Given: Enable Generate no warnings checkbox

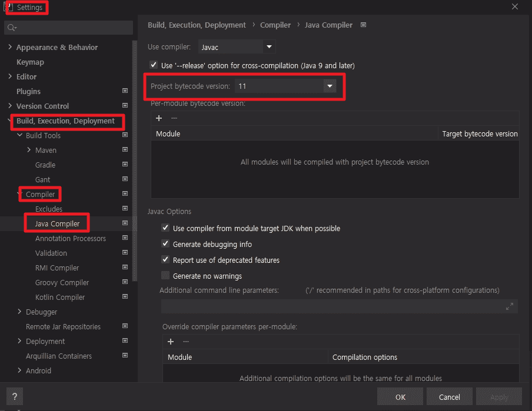Looking at the screenshot, I should coord(165,276).
